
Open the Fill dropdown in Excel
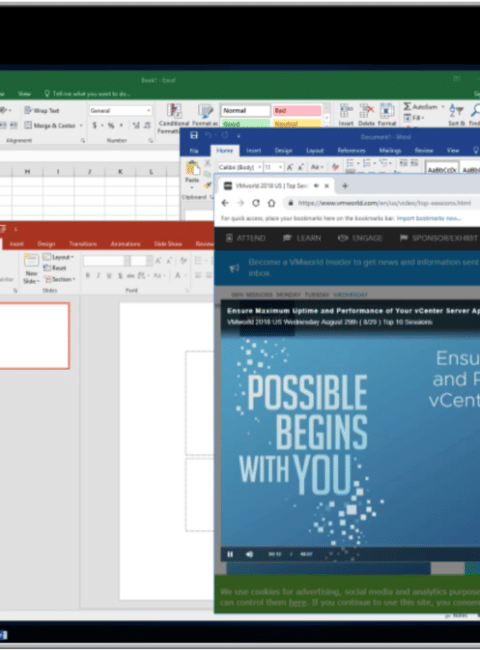coord(414,118)
